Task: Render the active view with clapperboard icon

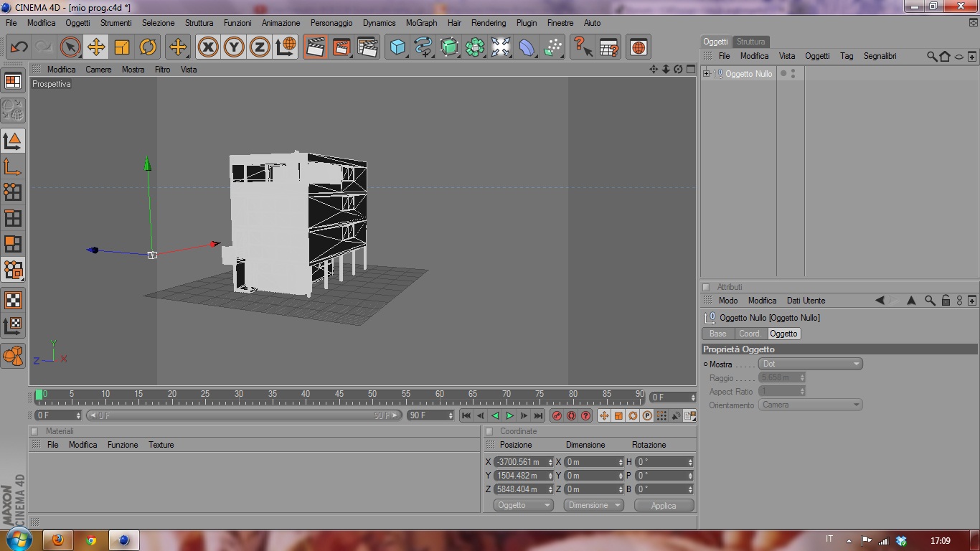Action: coord(315,47)
